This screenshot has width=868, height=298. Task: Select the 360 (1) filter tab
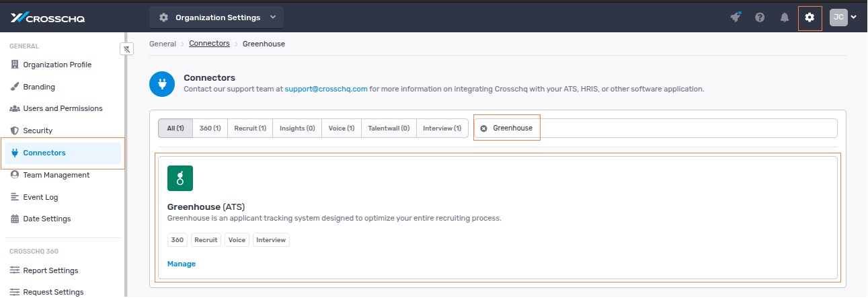tap(210, 128)
